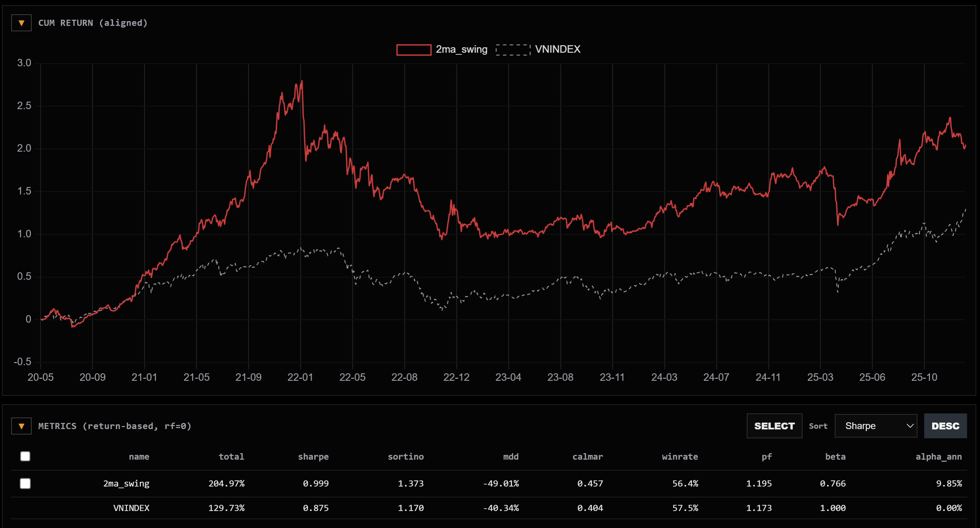The image size is (980, 528).
Task: Click the sharpe column header
Action: point(313,457)
